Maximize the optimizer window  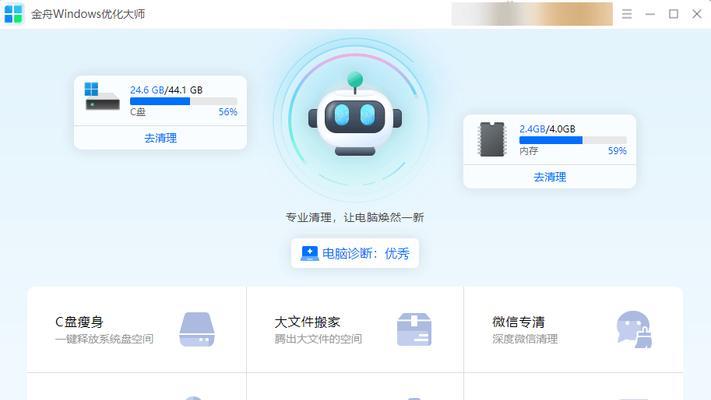click(674, 14)
